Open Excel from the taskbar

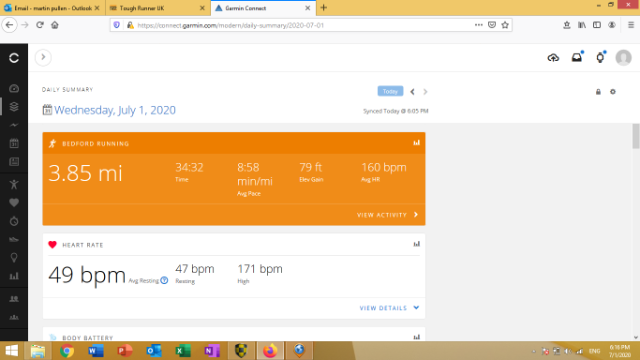(x=183, y=351)
